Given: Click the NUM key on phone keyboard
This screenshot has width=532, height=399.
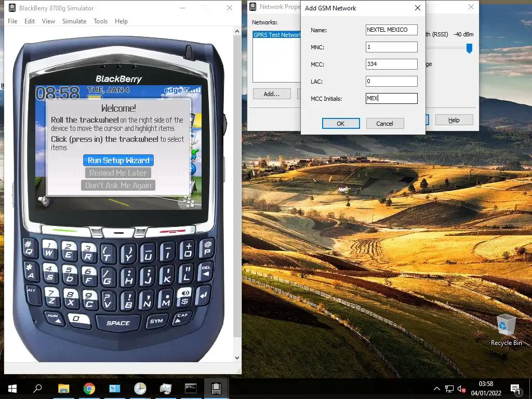Looking at the screenshot, I should (x=54, y=318).
